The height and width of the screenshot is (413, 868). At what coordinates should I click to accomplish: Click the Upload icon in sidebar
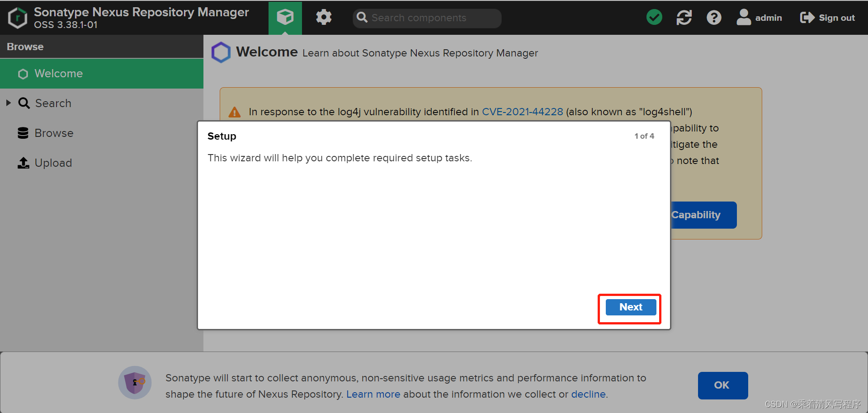[x=24, y=163]
